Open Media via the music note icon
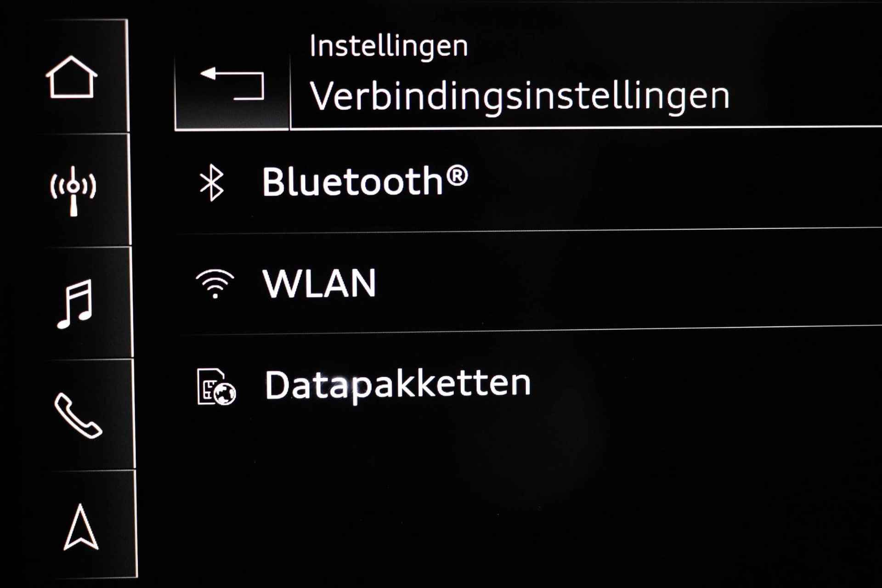This screenshot has height=588, width=882. [x=75, y=304]
